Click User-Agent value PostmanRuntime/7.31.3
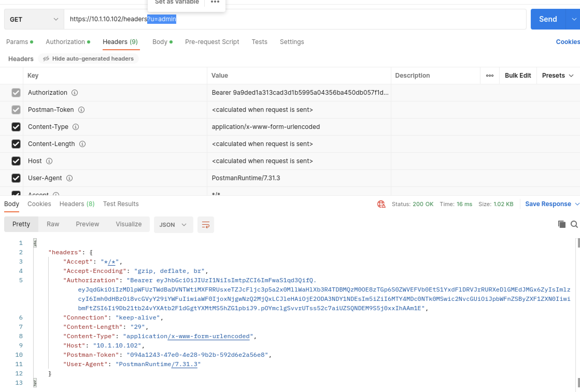580x392 pixels. [x=246, y=178]
